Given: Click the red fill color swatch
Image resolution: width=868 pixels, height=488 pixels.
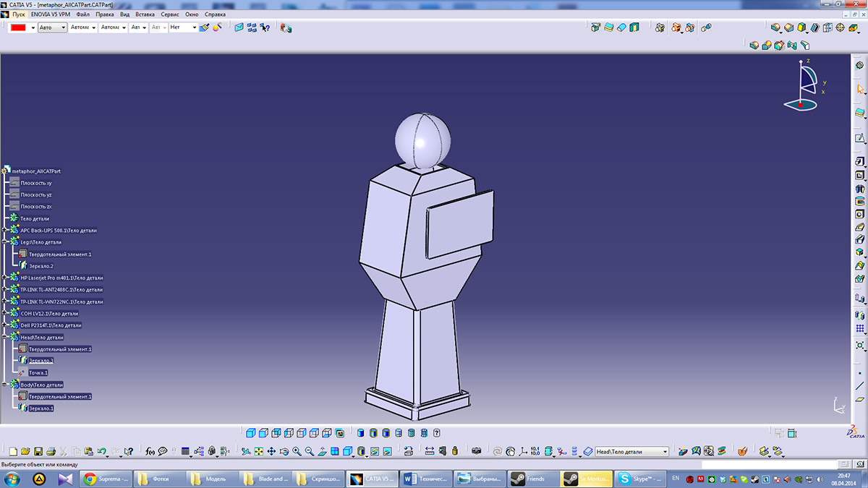Looking at the screenshot, I should (x=18, y=27).
